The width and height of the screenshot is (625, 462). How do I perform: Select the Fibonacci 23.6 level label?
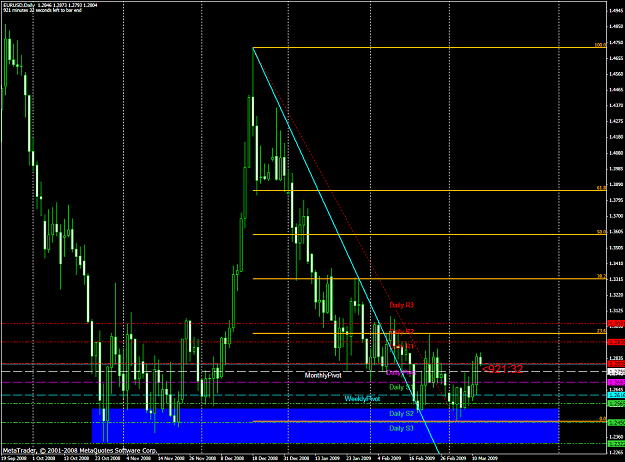coord(601,331)
